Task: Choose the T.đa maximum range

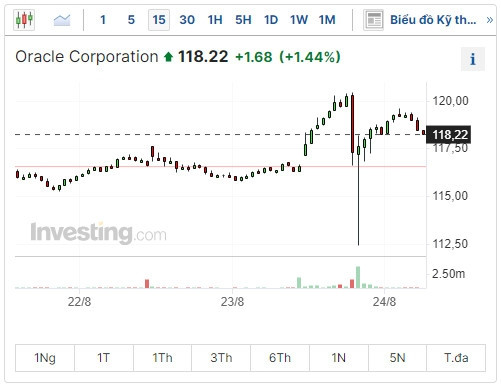Action: click(x=456, y=358)
